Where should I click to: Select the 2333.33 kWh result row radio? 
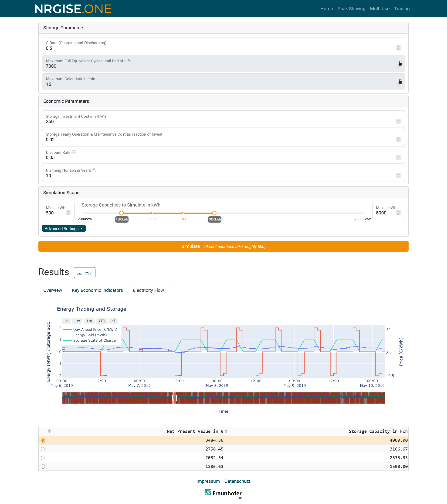click(43, 458)
